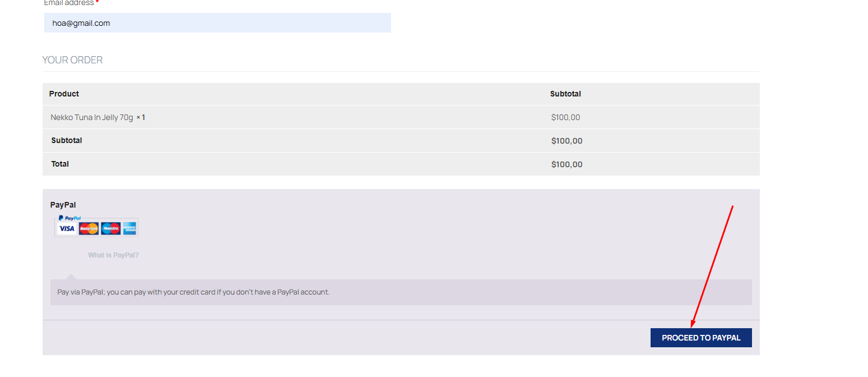Click the Subtotal column header
The image size is (868, 377).
point(565,94)
